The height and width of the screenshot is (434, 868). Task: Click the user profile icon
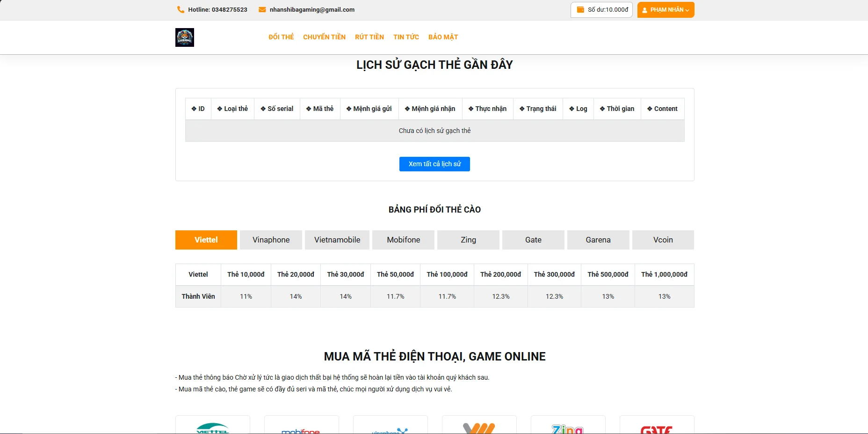tap(644, 10)
